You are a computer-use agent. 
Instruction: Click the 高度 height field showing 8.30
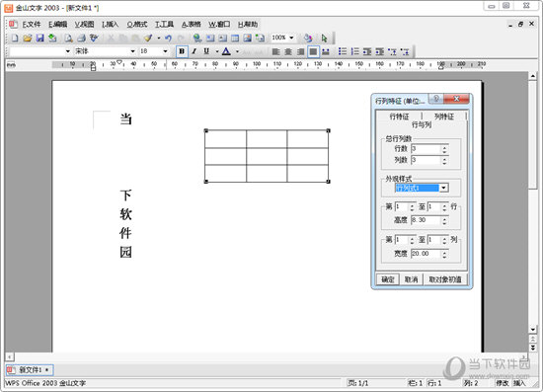426,220
